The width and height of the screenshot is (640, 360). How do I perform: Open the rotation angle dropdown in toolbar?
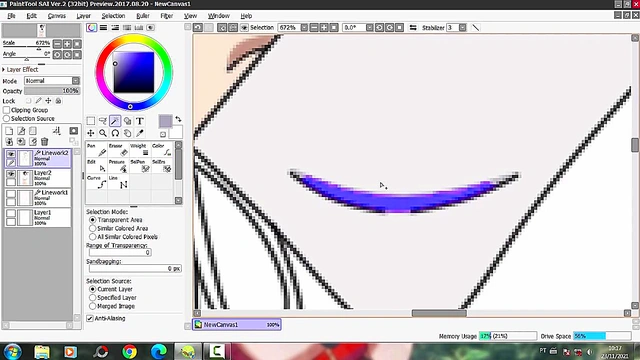click(x=369, y=27)
